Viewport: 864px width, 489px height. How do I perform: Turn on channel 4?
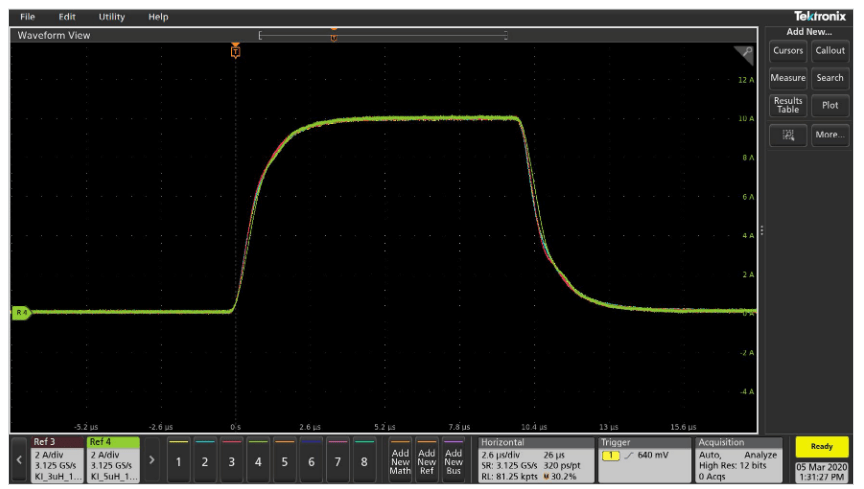[258, 460]
